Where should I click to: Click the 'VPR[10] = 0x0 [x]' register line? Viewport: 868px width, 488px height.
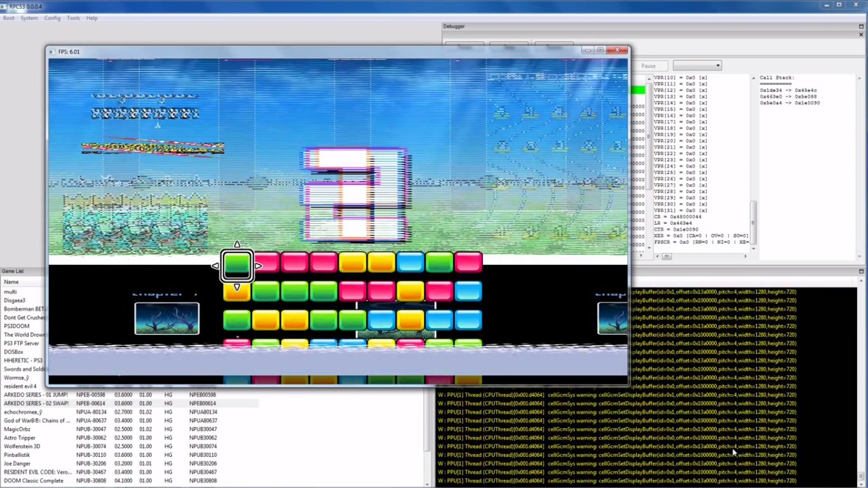(x=681, y=78)
